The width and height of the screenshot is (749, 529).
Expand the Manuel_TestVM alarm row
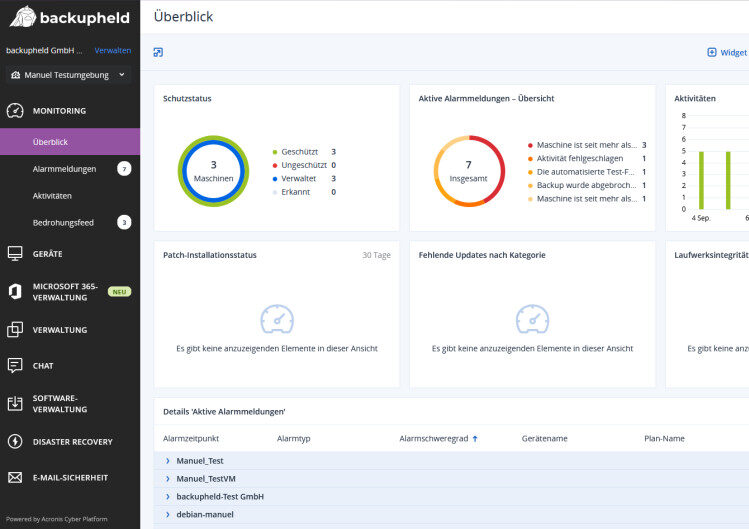point(168,479)
